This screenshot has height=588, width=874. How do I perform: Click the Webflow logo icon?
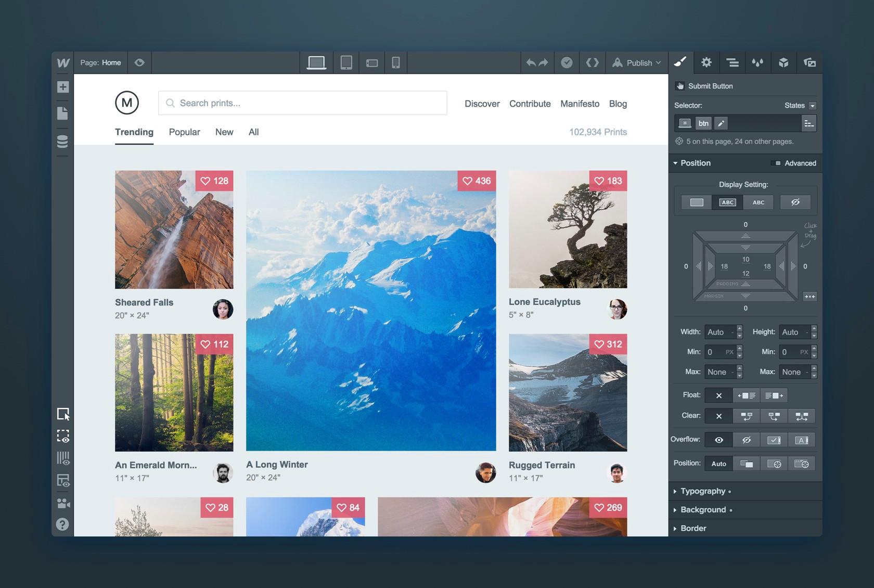(63, 62)
